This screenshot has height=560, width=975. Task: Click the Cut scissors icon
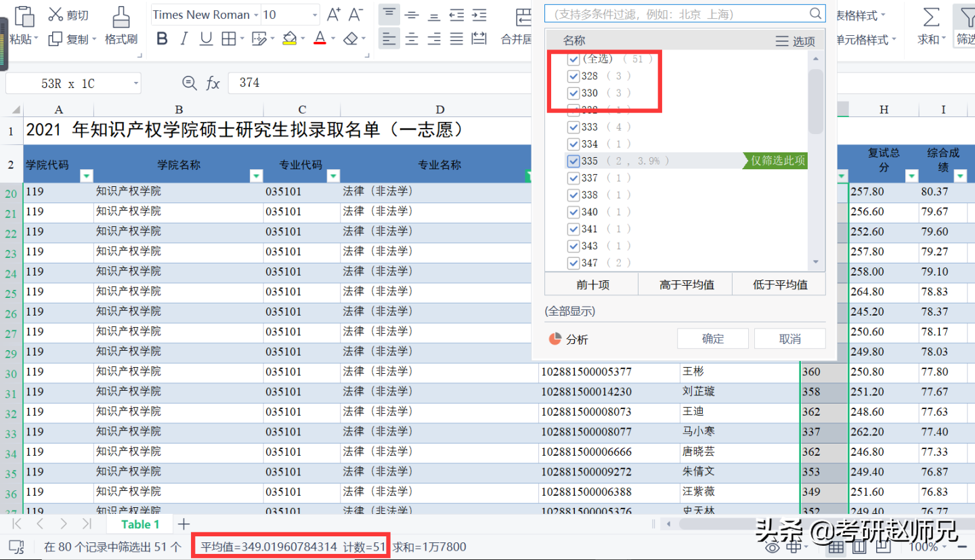pyautogui.click(x=56, y=14)
